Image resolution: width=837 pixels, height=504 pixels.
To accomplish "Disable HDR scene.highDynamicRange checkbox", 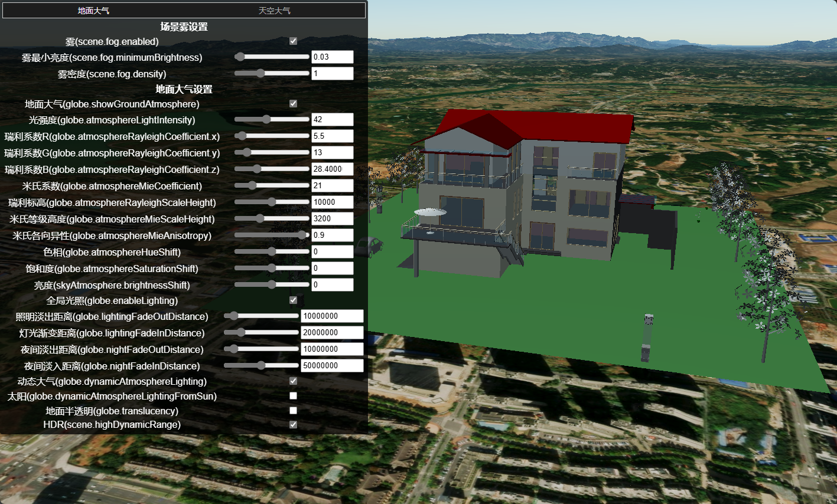I will (293, 425).
